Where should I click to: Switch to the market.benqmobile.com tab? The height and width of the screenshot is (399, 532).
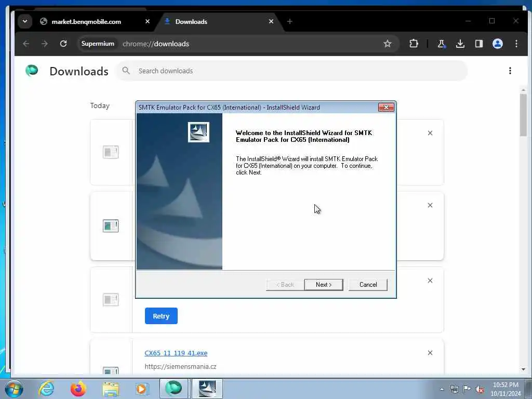point(86,22)
